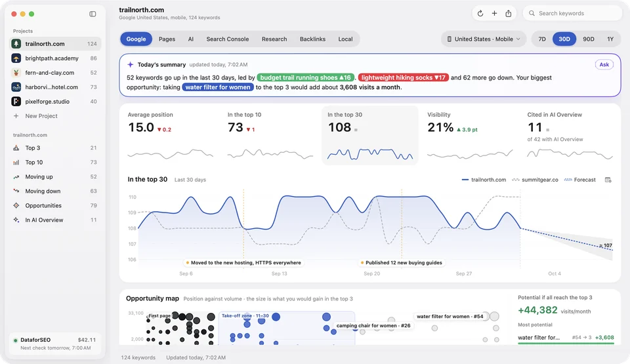Click the green water filter potential progress bar
630x364 pixels.
(x=566, y=344)
